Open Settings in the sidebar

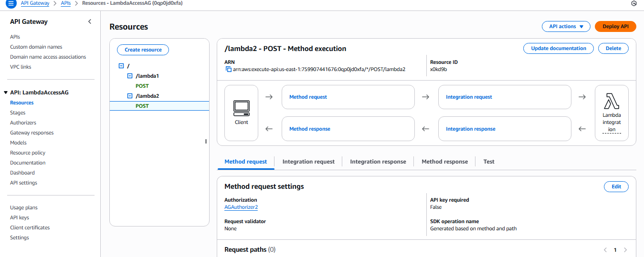pyautogui.click(x=20, y=237)
